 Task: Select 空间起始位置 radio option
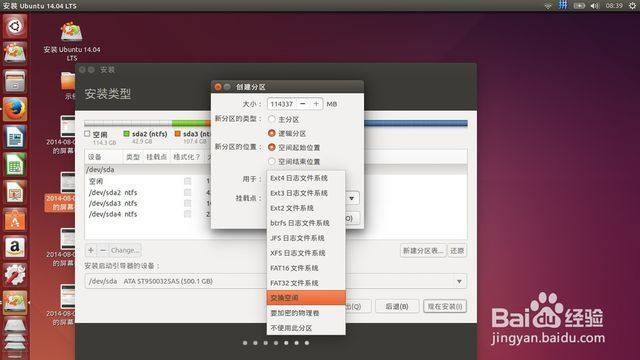(x=272, y=147)
